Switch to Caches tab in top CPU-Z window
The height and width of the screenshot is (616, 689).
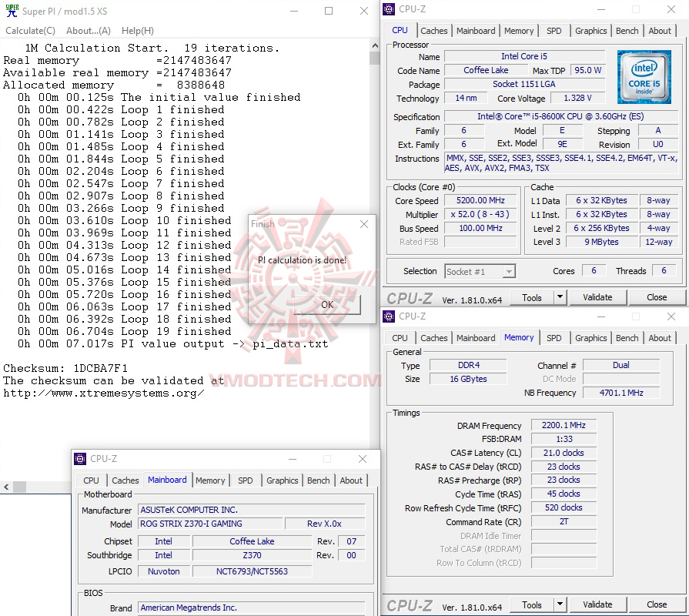coord(433,31)
